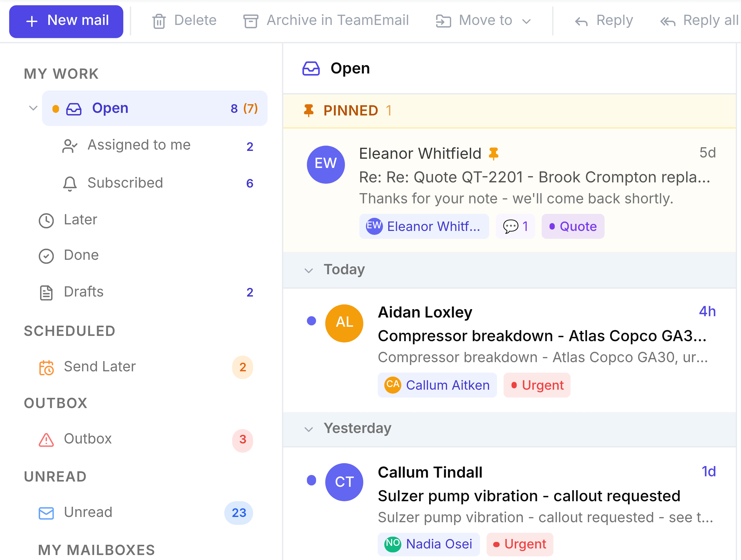Viewport: 741px width, 560px height.
Task: Open the Compressor breakdown - Atlas Copco email
Action: point(510,350)
